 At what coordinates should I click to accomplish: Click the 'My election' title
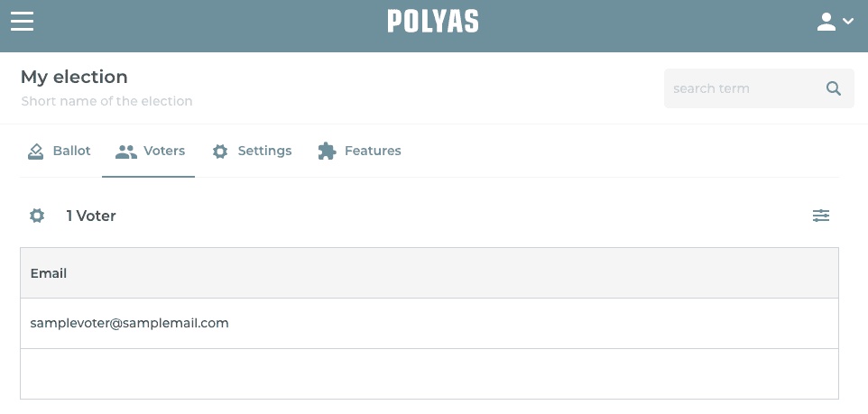[x=74, y=77]
